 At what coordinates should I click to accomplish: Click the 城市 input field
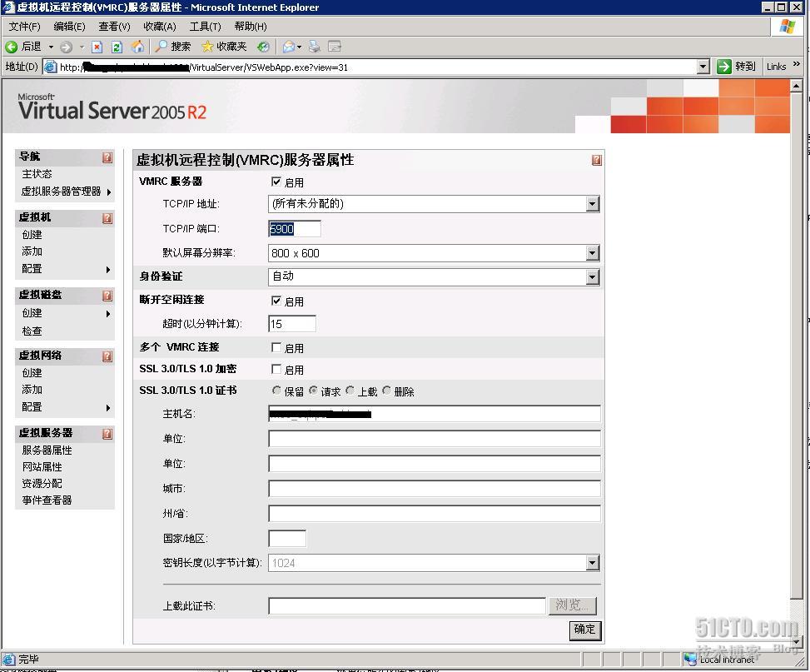point(435,489)
